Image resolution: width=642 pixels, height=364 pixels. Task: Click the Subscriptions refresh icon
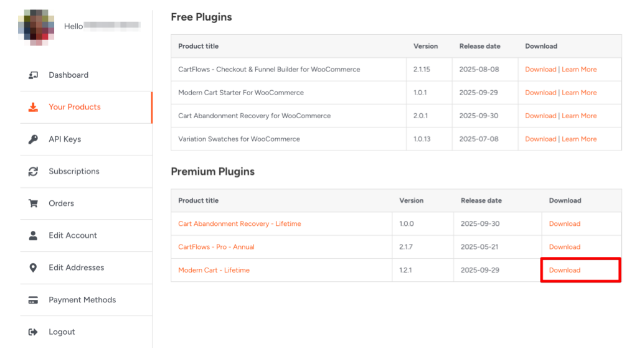(33, 172)
